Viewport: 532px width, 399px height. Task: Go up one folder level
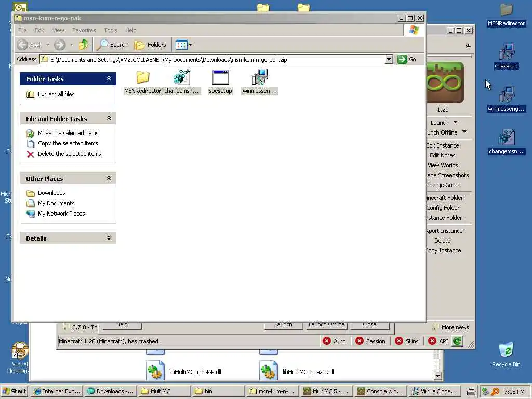coord(84,45)
